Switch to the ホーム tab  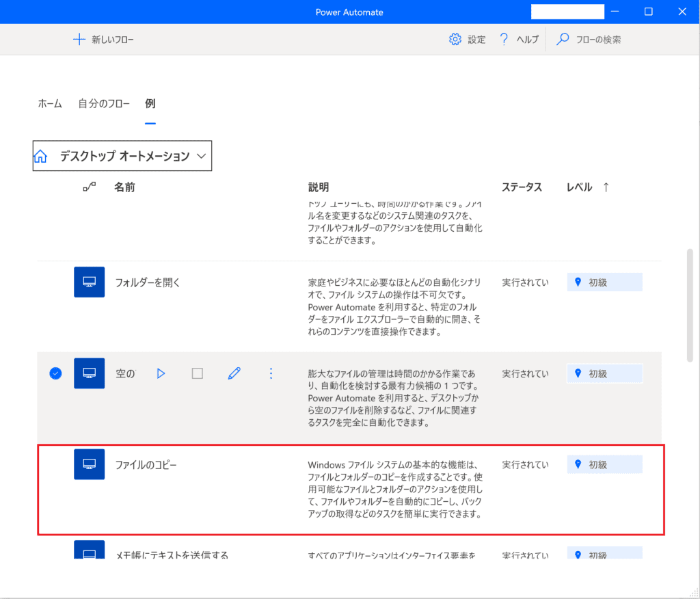(x=50, y=104)
